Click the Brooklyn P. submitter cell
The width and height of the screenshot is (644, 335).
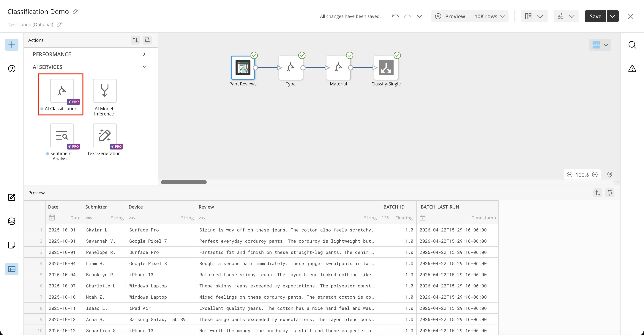105,275
